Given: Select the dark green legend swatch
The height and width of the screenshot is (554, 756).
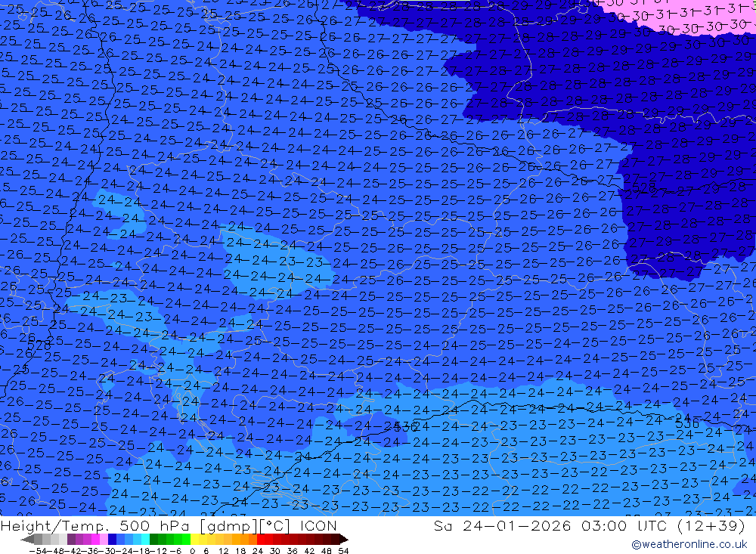Looking at the screenshot, I should click(153, 539).
